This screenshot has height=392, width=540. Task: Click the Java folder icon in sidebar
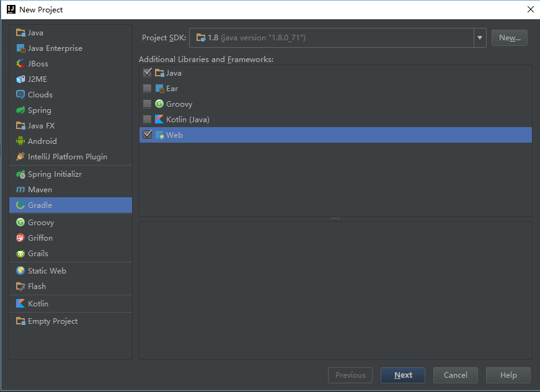pyautogui.click(x=20, y=33)
